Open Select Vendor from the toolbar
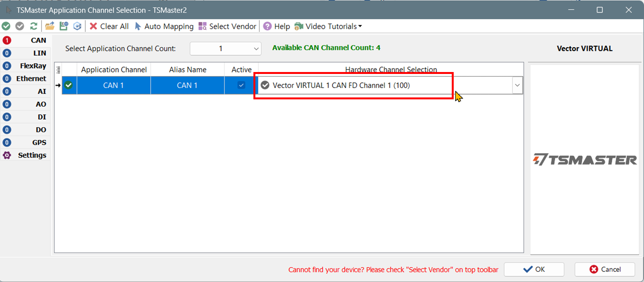This screenshot has height=282, width=644. (227, 26)
